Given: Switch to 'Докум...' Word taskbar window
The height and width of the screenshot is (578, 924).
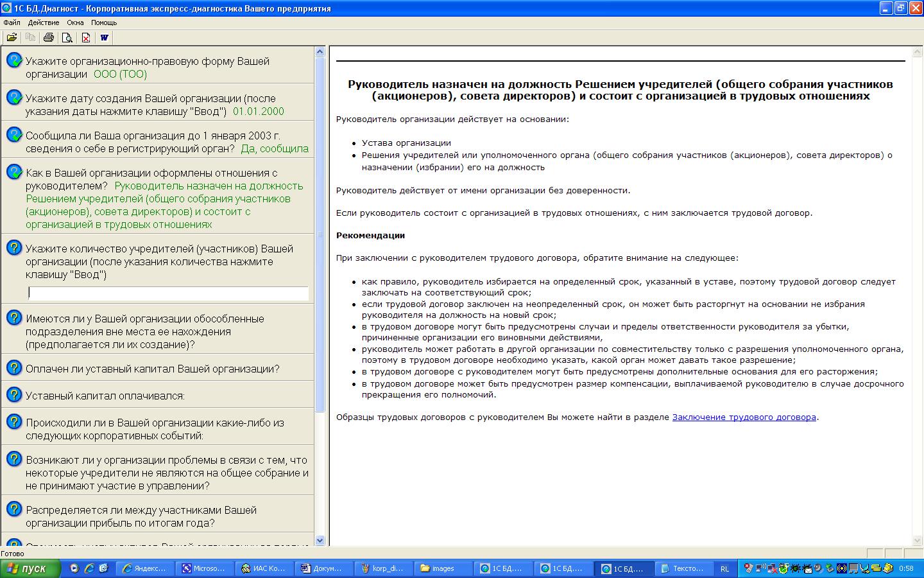Looking at the screenshot, I should [323, 568].
